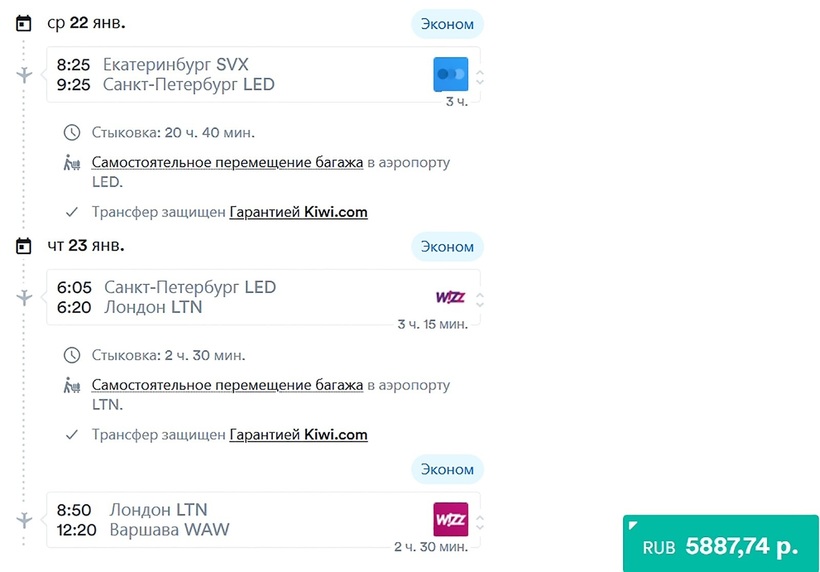The height and width of the screenshot is (572, 820).
Task: Click the Wizz logo on the Санкт-Петербург–Лондон flight
Action: [450, 297]
